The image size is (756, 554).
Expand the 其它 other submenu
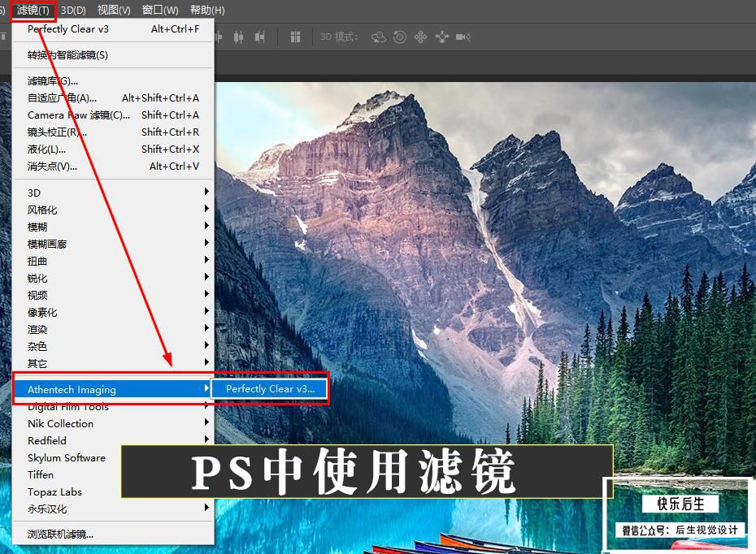tap(113, 363)
